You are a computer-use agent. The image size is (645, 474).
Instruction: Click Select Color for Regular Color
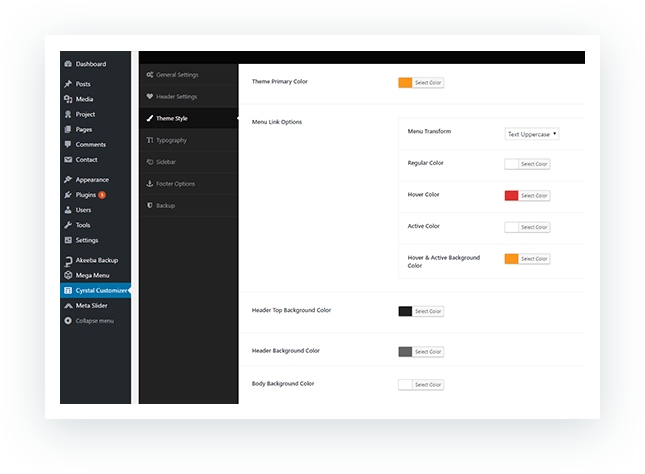pyautogui.click(x=534, y=164)
